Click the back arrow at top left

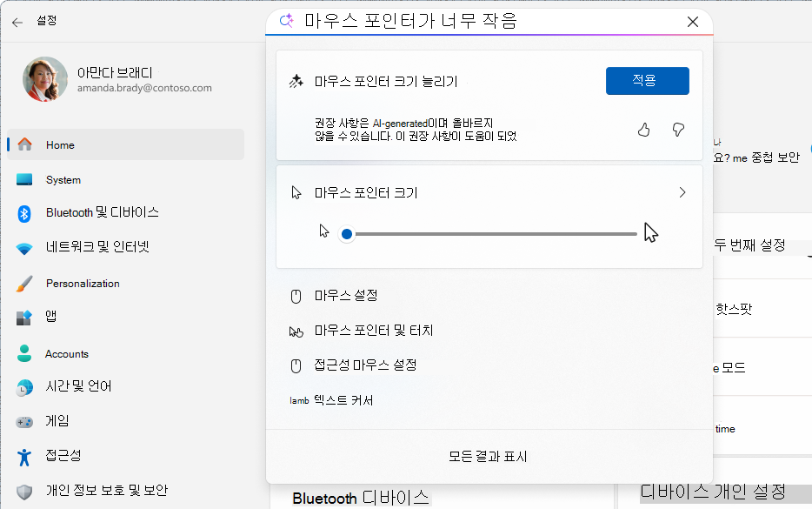[17, 22]
